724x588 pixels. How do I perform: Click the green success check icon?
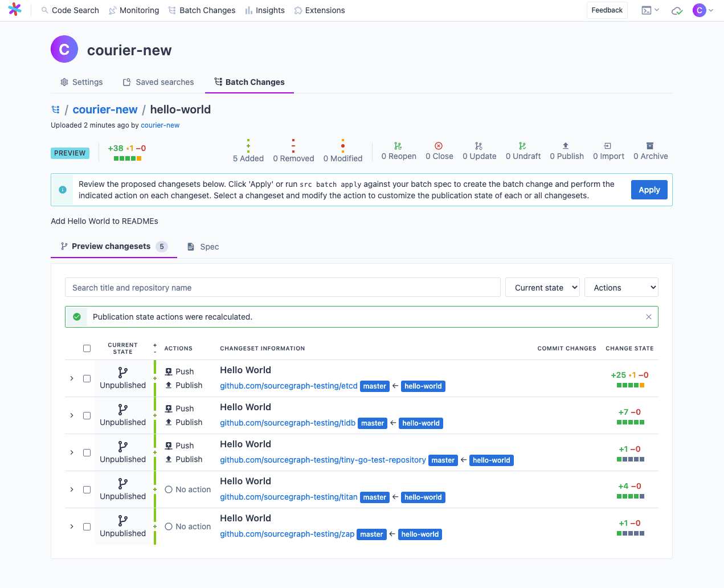pos(77,317)
